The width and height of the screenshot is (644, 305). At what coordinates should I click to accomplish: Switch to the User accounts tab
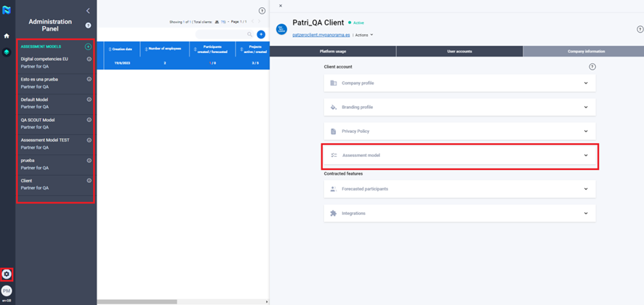tap(459, 52)
